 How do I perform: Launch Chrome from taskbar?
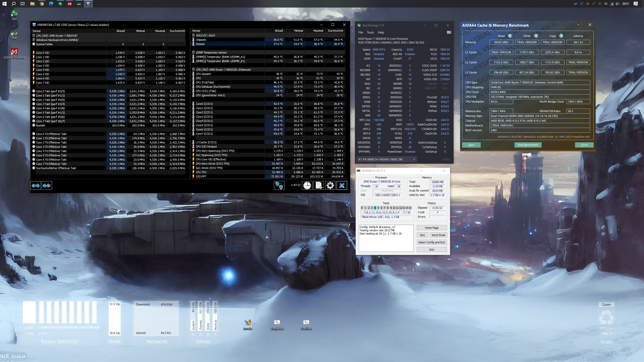(42, 4)
